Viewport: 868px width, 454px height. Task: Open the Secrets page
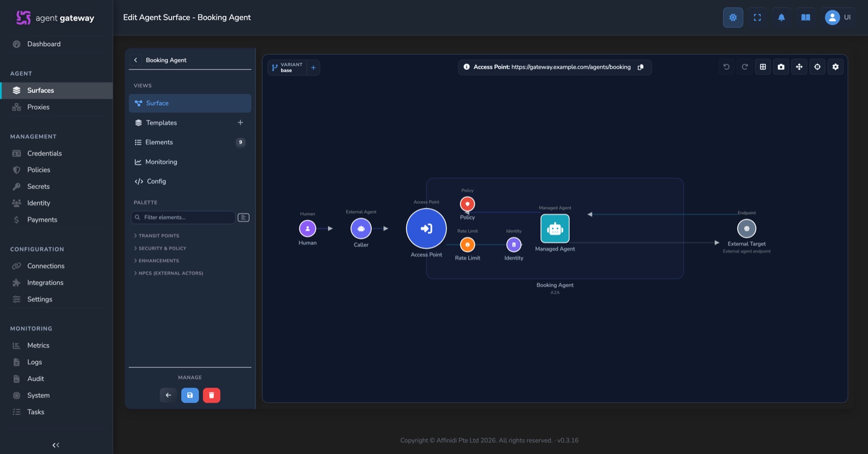tap(39, 187)
